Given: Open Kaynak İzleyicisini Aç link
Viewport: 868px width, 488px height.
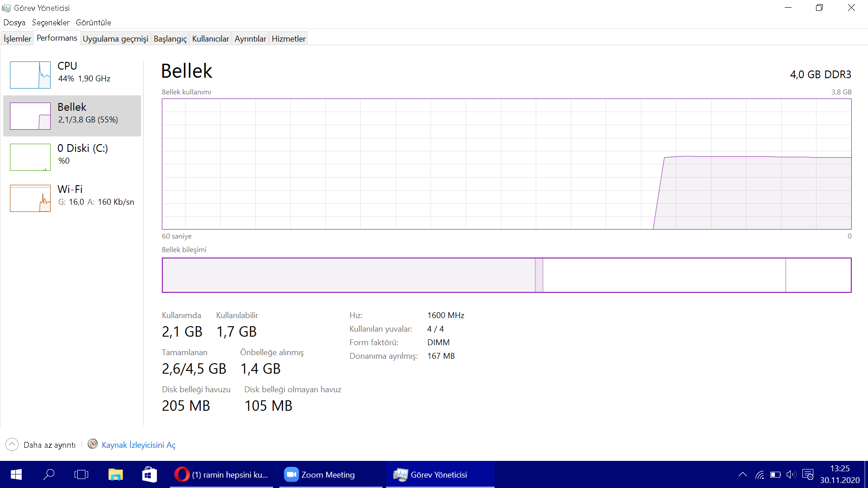Looking at the screenshot, I should coord(138,445).
